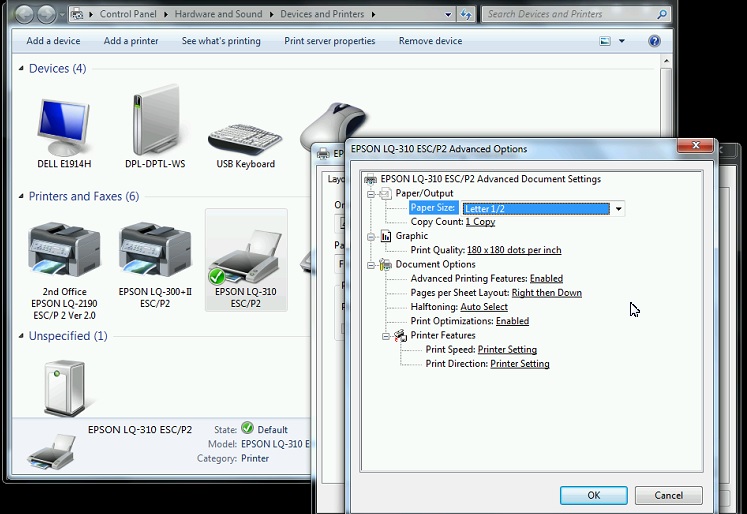Click Advanced Printing Features Enabled value

click(546, 279)
